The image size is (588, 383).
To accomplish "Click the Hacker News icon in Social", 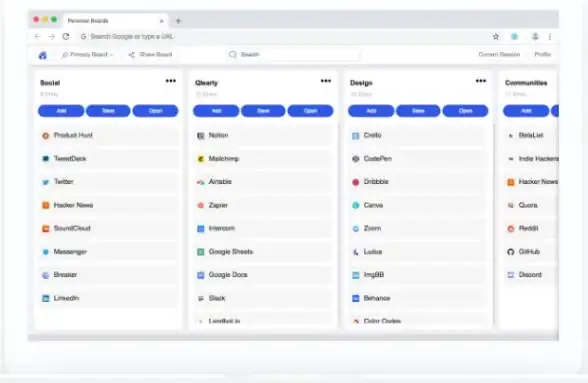I will click(46, 206).
